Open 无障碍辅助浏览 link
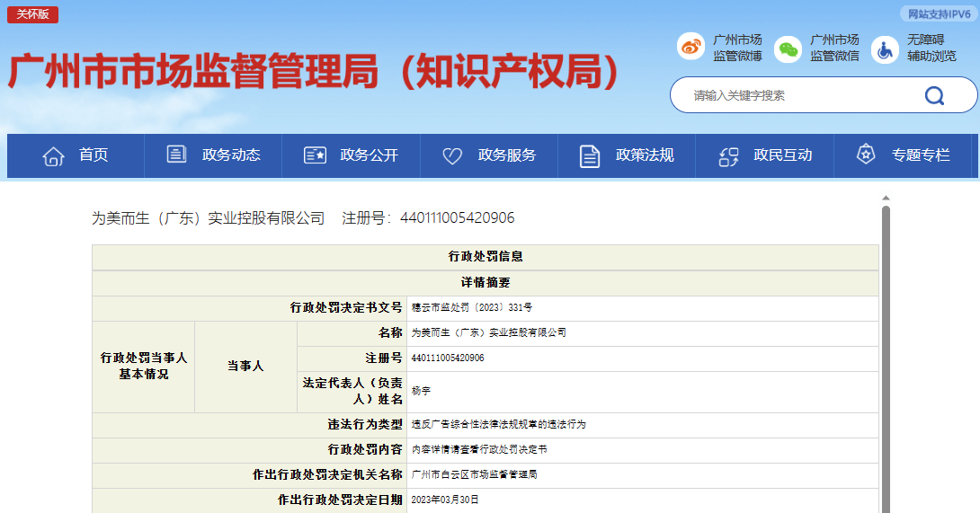980x513 pixels. click(931, 49)
